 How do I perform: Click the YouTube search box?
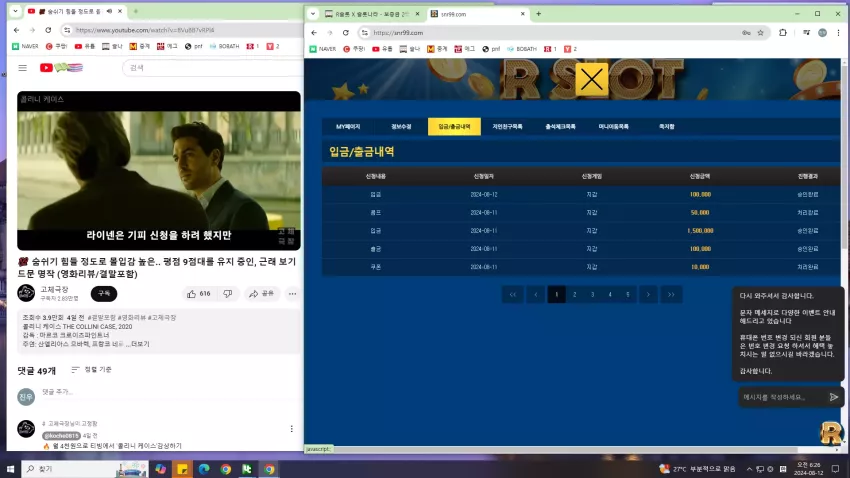coord(212,68)
